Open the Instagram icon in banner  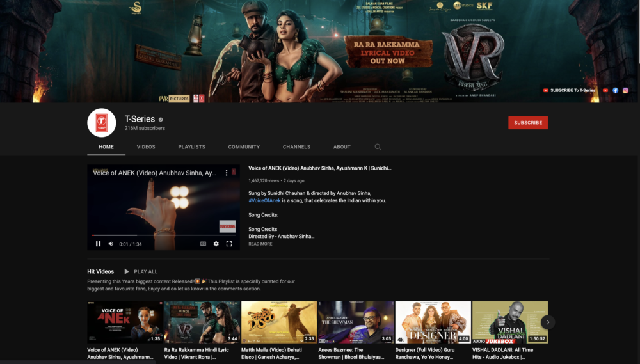point(625,90)
